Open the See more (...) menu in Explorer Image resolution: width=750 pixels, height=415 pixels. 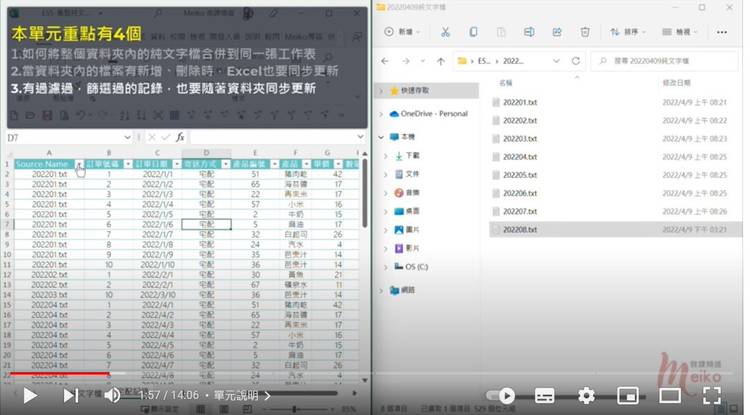(x=722, y=32)
